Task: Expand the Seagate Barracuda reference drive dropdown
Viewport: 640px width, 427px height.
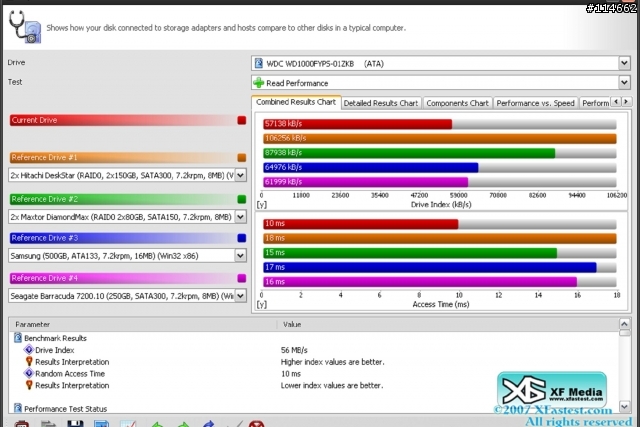Action: coord(241,296)
